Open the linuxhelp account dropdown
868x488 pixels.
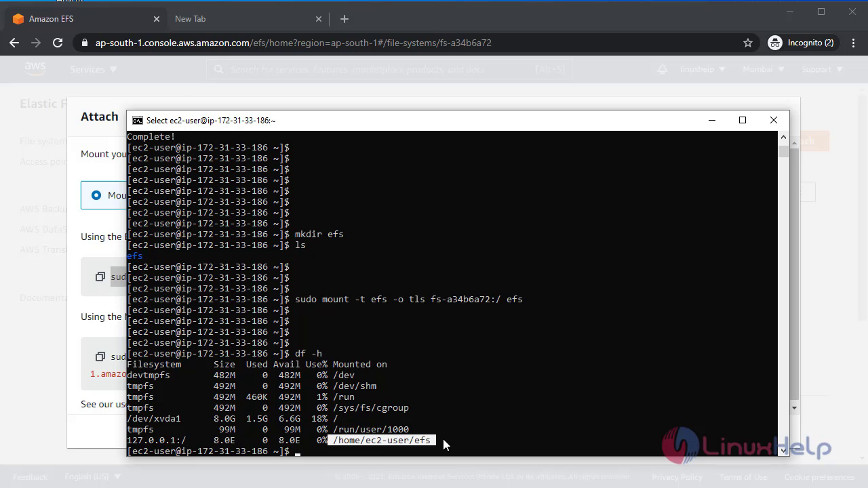point(702,69)
